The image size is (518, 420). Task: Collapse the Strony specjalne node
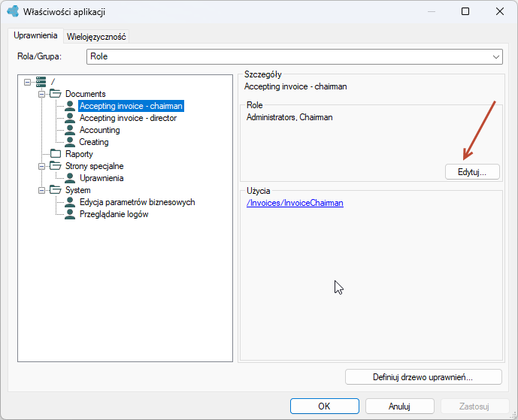[x=41, y=166]
